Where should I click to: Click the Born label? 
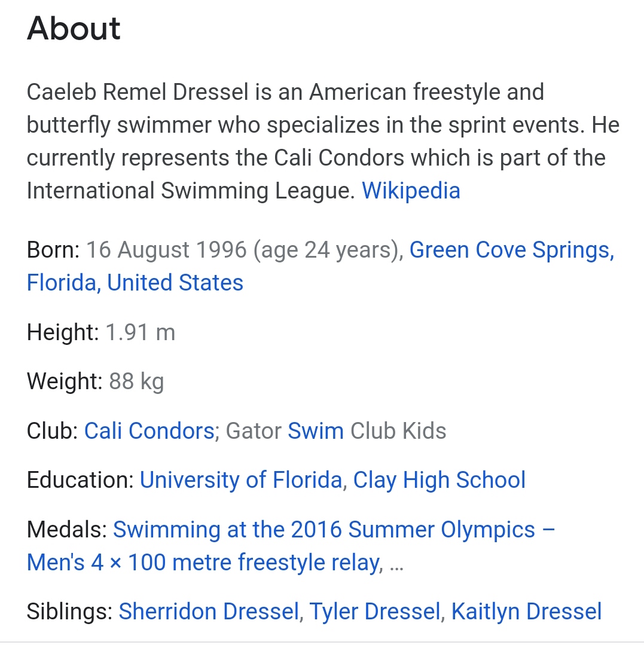53,250
